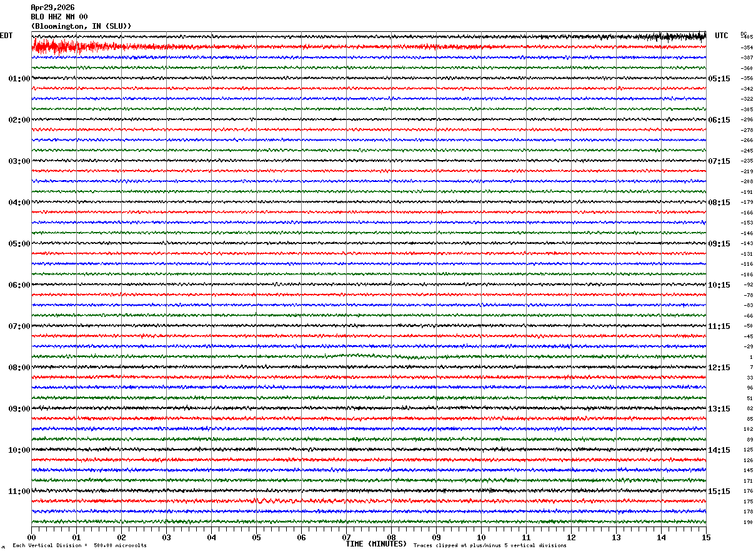The height and width of the screenshot is (554, 756).
Task: Select the UTC time zone label
Action: pyautogui.click(x=722, y=36)
